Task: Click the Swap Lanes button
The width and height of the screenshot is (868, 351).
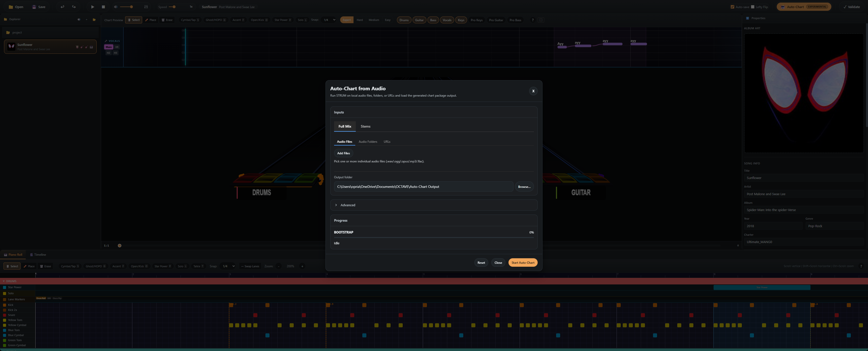Action: 250,266
